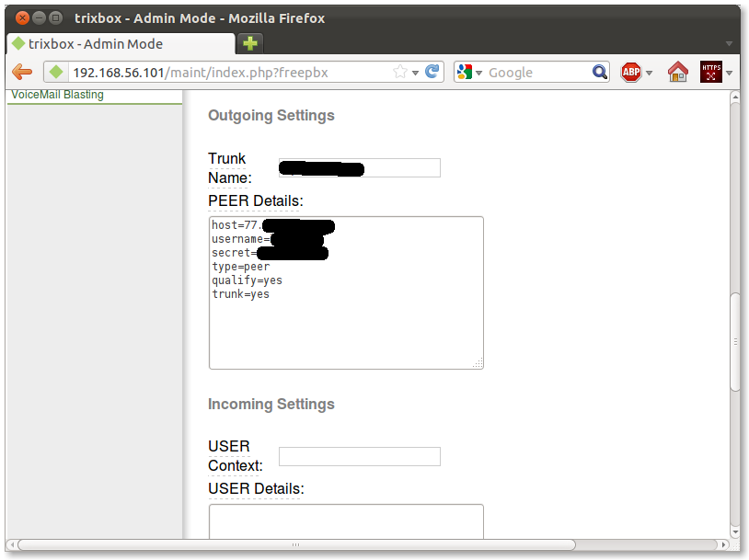Click the USER Details label
Viewport: 749px width, 560px height.
coord(256,489)
